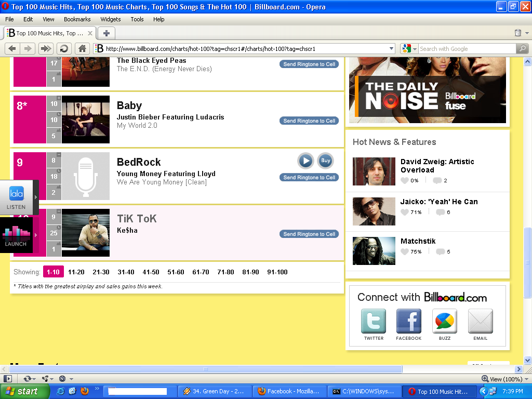This screenshot has height=399, width=532.
Task: Open the Google search engine selector
Action: click(409, 49)
